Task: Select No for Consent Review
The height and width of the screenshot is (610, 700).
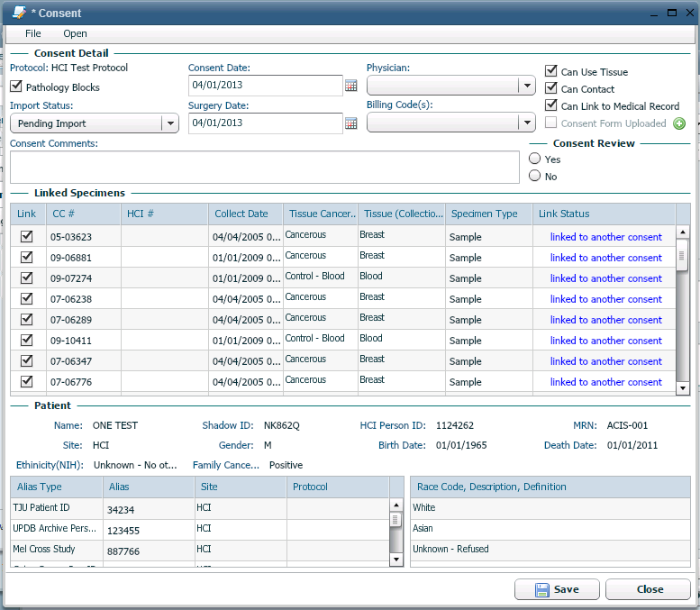Action: click(534, 176)
